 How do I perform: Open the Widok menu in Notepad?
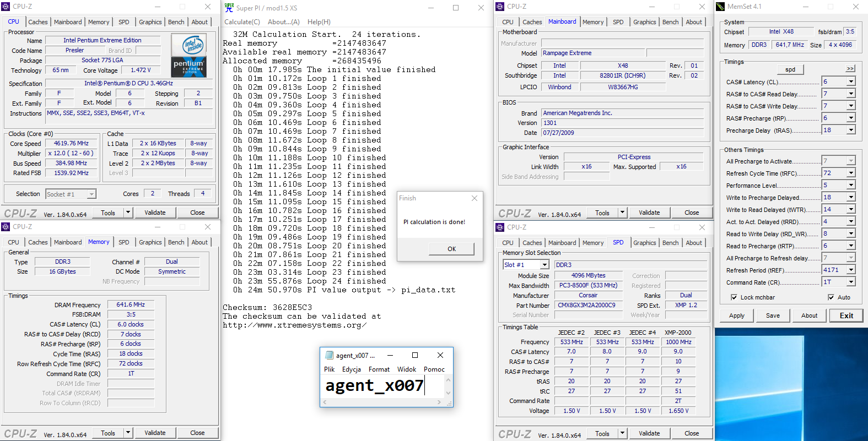point(407,369)
